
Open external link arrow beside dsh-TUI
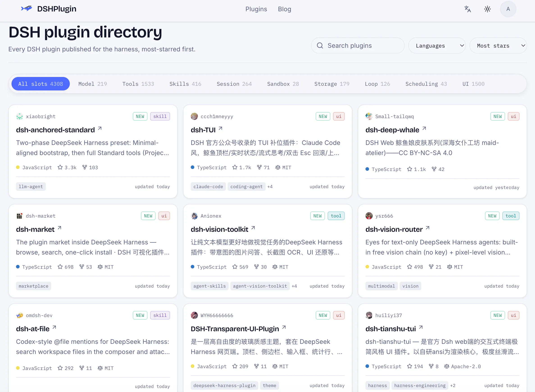pos(220,129)
